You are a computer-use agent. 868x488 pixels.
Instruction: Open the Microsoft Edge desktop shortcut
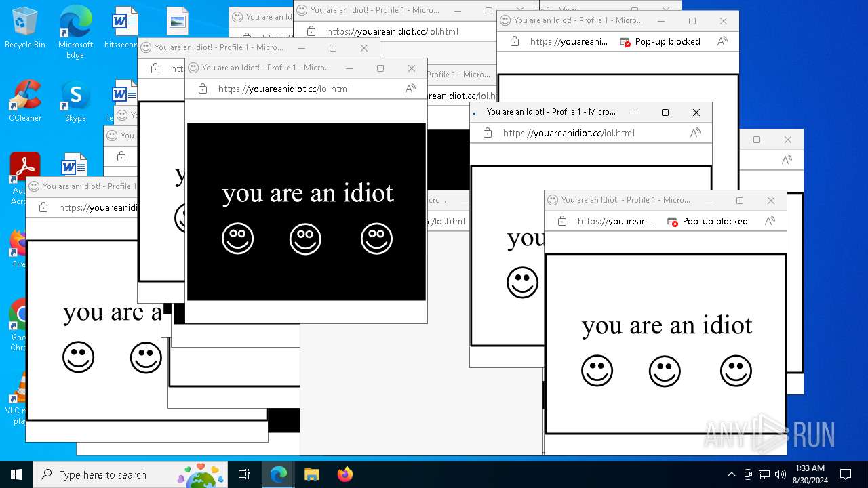click(x=75, y=32)
